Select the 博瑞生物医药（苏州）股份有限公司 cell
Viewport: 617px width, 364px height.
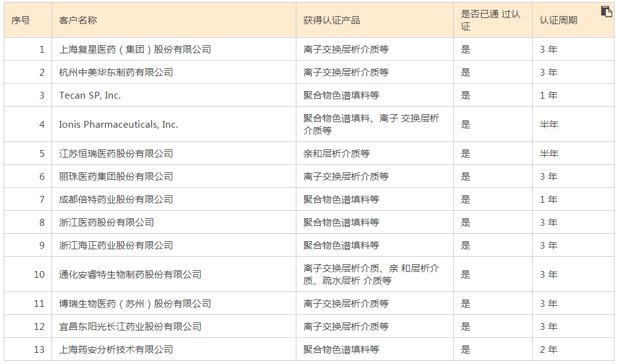pos(135,304)
